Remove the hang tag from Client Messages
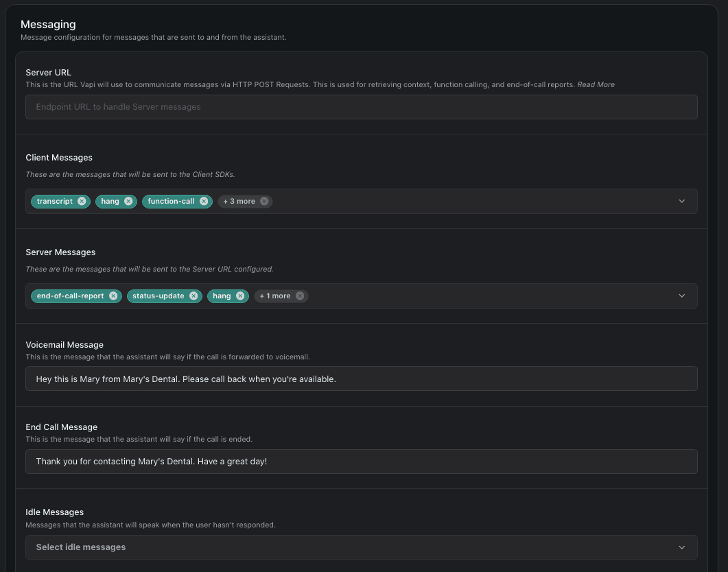 click(128, 202)
